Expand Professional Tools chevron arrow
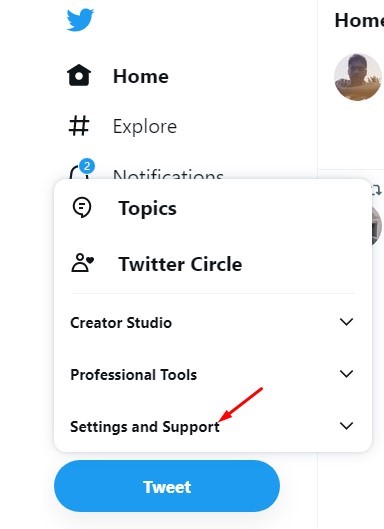 point(346,374)
